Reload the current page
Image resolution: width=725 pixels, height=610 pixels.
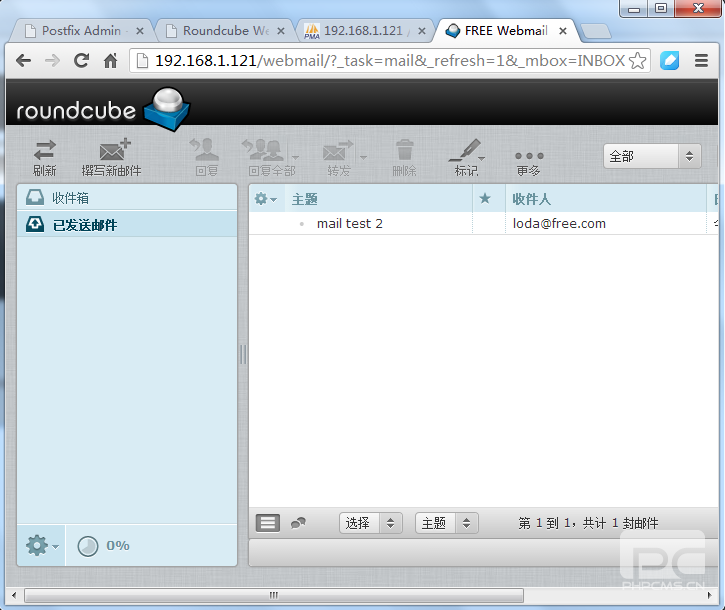[x=81, y=61]
